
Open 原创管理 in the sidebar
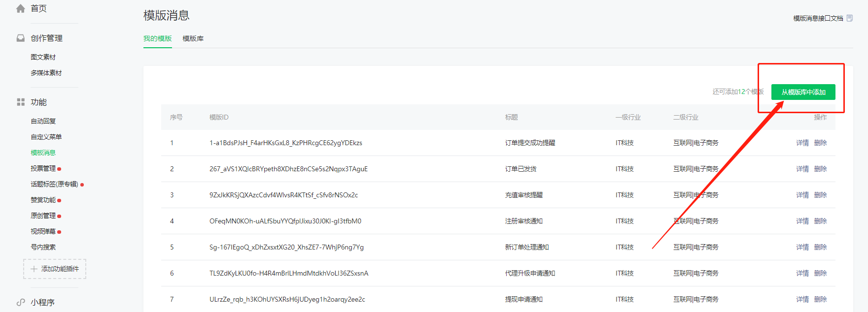pos(43,216)
